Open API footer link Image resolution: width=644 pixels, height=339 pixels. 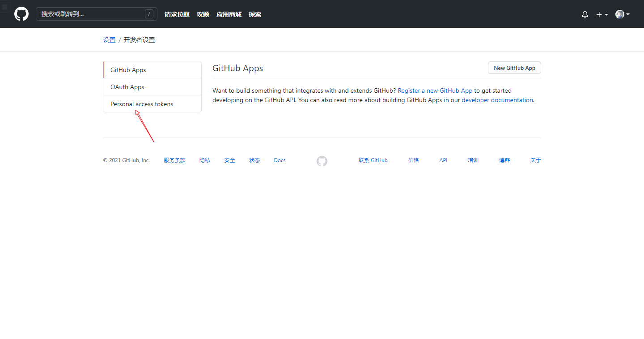[x=443, y=160]
